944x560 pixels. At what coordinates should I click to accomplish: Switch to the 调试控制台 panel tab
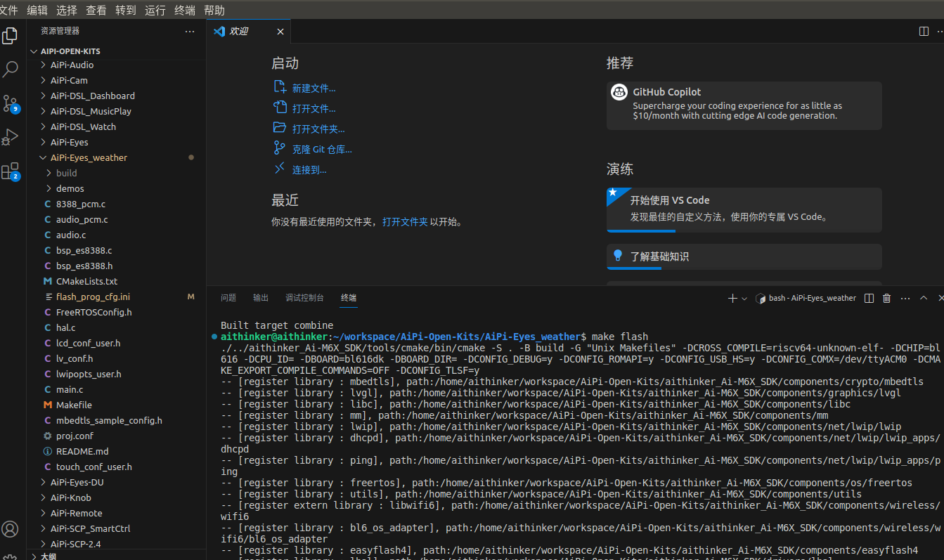(x=304, y=298)
